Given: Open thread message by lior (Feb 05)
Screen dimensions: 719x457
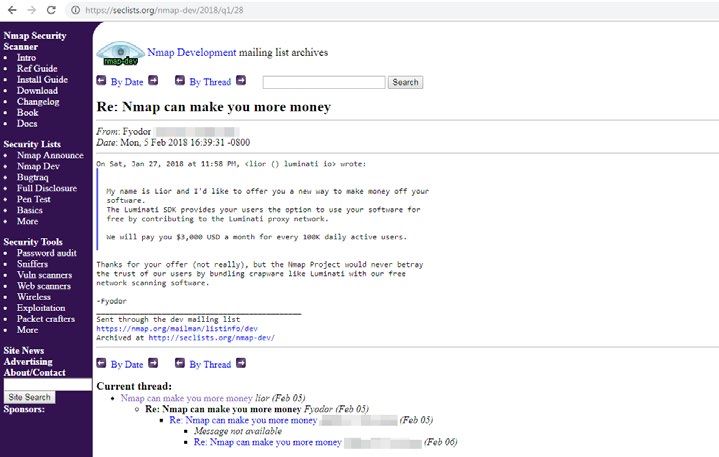Looking at the screenshot, I should [x=187, y=398].
